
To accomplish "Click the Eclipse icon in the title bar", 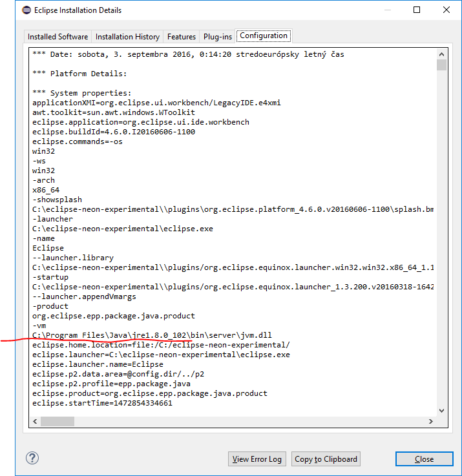I will pos(25,10).
